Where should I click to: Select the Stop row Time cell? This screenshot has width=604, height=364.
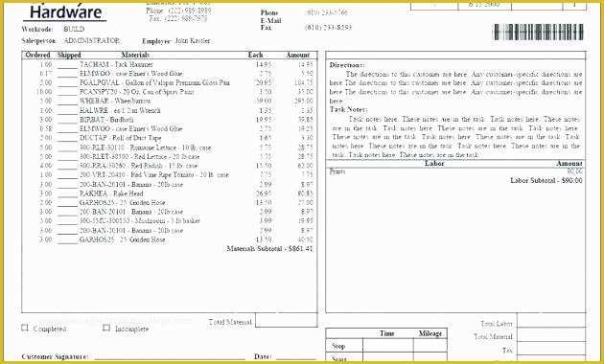(388, 346)
